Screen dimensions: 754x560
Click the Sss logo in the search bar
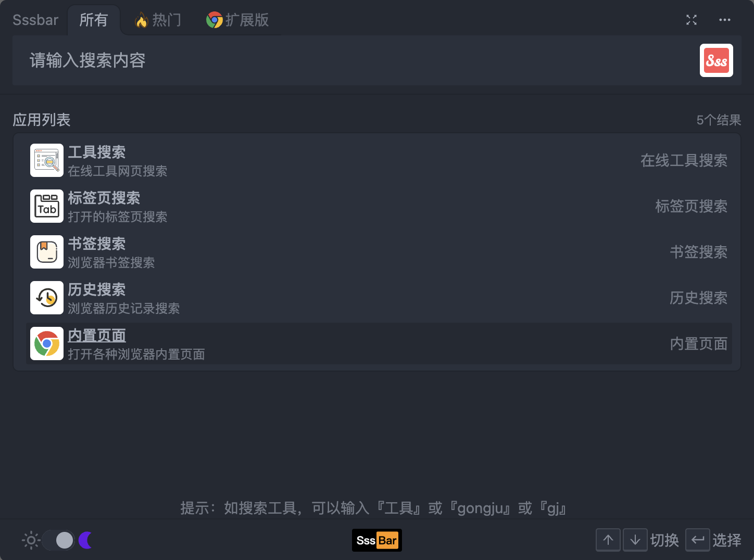[716, 60]
